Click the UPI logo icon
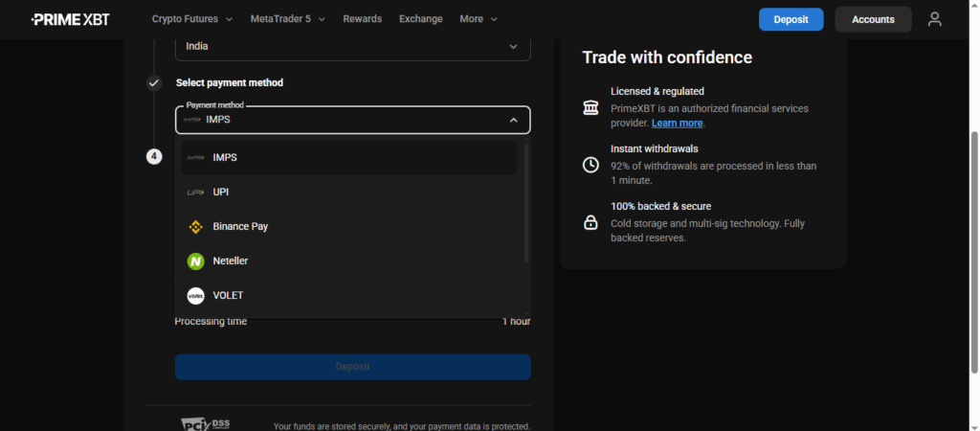This screenshot has width=980, height=431. 195,193
